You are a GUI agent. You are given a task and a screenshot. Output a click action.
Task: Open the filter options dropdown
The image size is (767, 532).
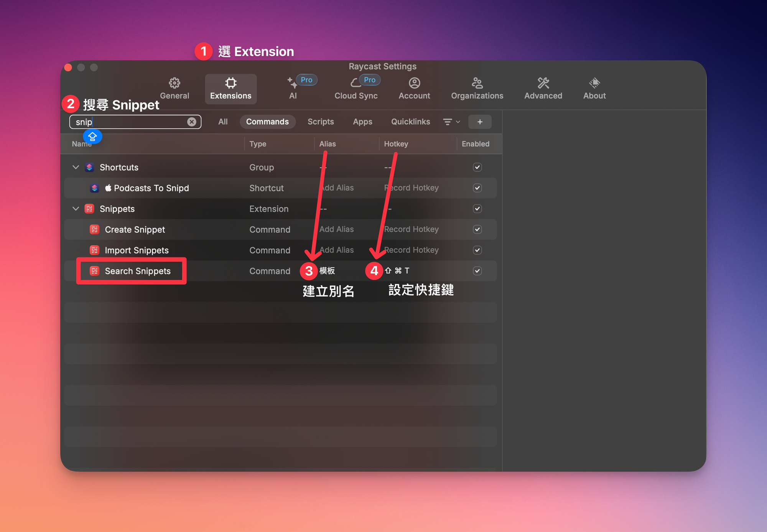[451, 122]
